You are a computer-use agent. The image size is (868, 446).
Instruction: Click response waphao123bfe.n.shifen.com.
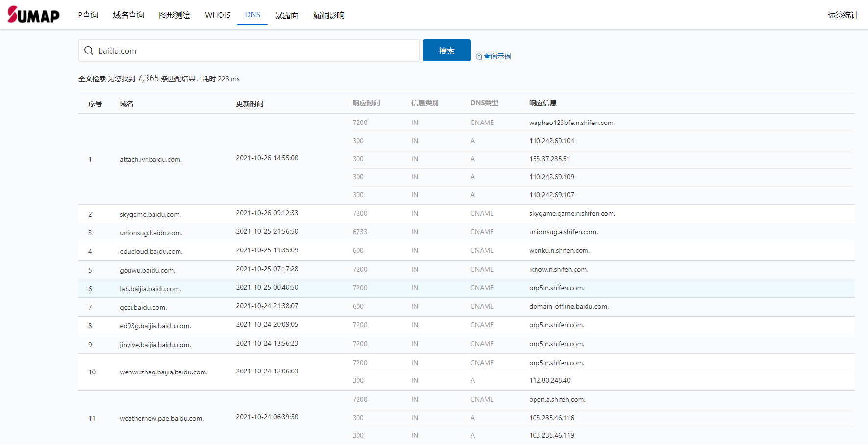572,123
